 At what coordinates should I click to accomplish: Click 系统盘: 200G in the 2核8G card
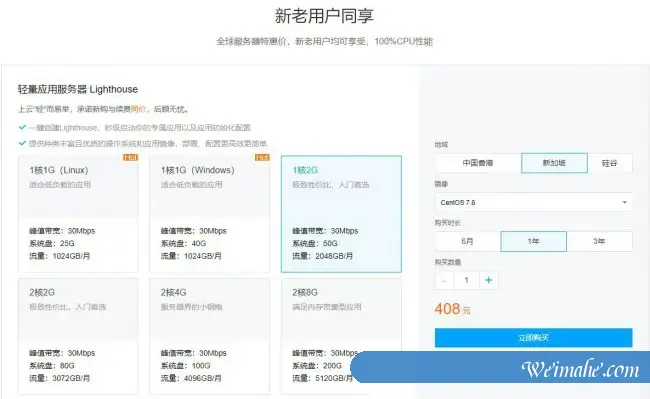317,365
